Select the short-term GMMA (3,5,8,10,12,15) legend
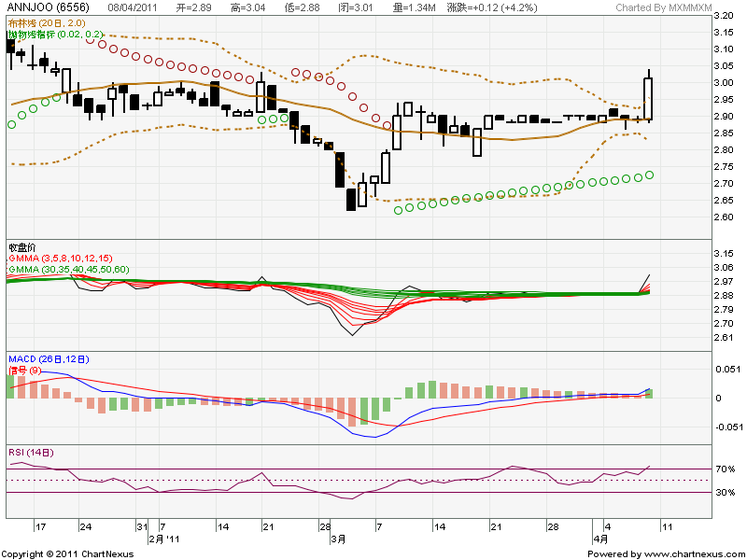 point(60,258)
